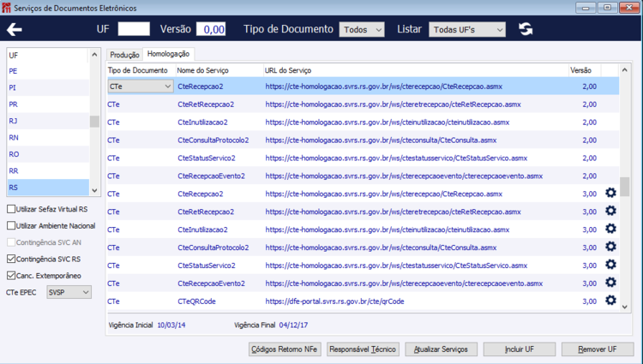Click the Responsável Técnico button
643x364 pixels.
[363, 349]
